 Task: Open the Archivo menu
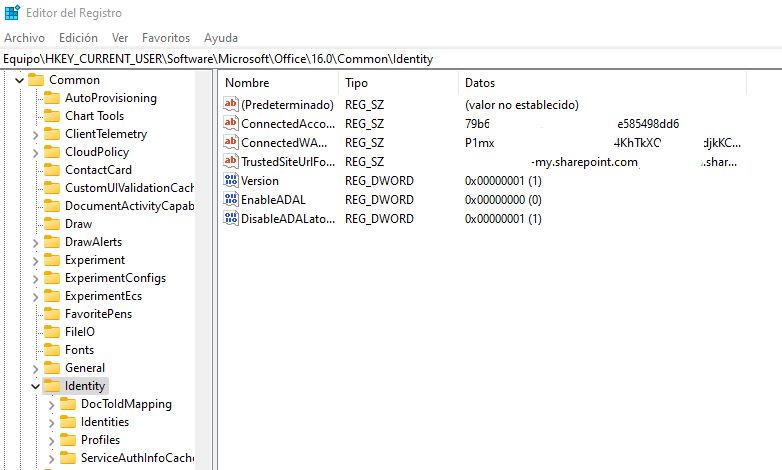[24, 38]
